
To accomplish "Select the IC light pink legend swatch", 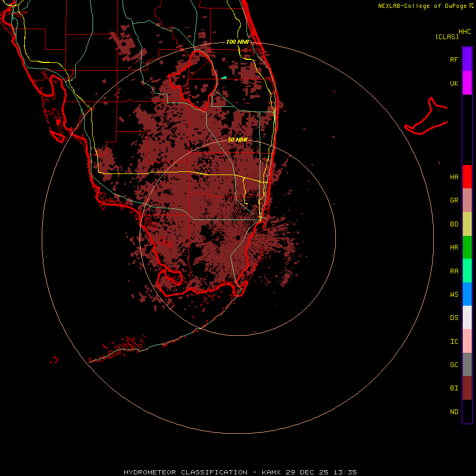I will click(467, 341).
